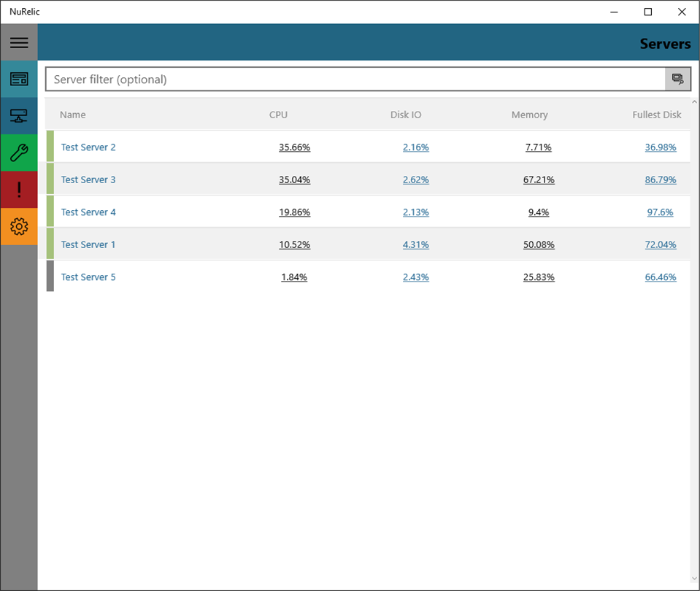Sort by the CPU column header

[x=278, y=115]
